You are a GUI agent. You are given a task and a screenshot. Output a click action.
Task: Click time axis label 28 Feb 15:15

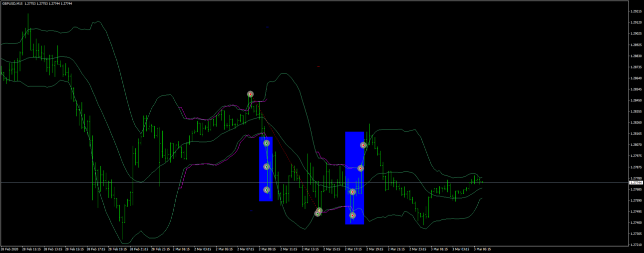point(74,249)
